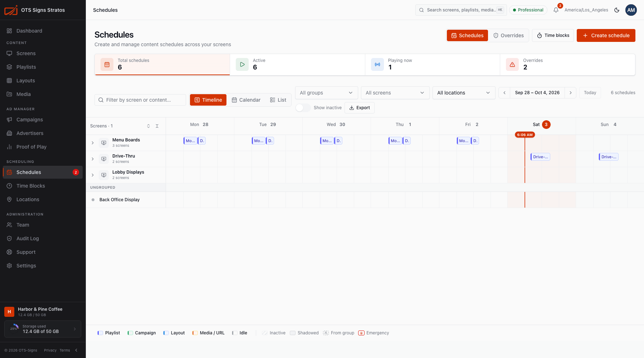The image size is (644, 358).
Task: Click Playing now broadcast icon
Action: tap(377, 64)
